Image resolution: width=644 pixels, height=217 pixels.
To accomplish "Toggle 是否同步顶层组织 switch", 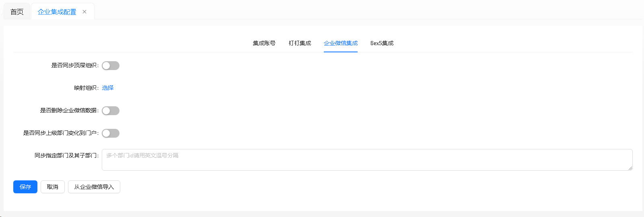I will pyautogui.click(x=111, y=66).
